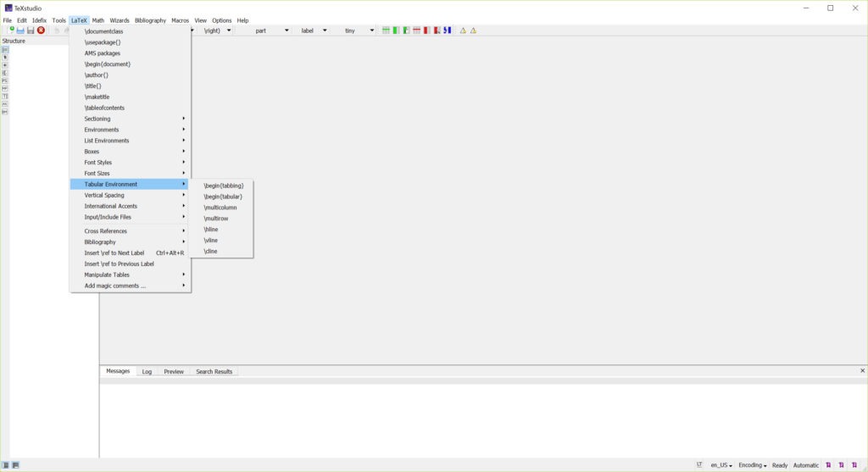Open the Options menu
The width and height of the screenshot is (868, 472).
click(221, 20)
